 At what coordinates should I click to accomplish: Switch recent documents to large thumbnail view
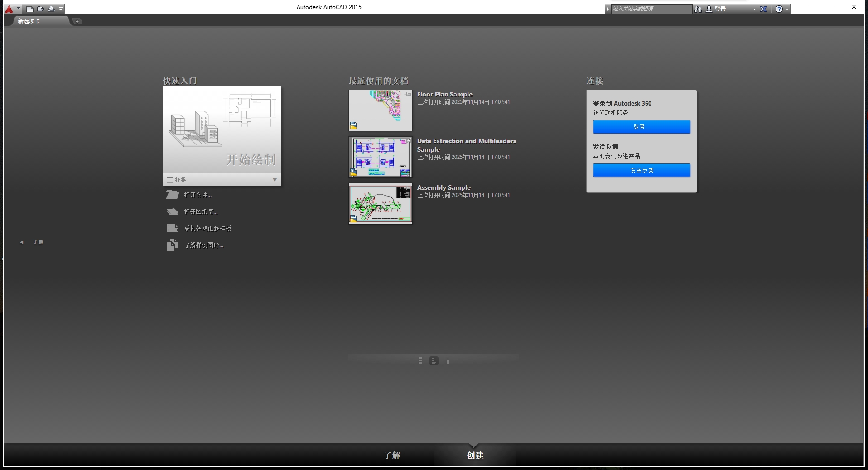(x=420, y=361)
